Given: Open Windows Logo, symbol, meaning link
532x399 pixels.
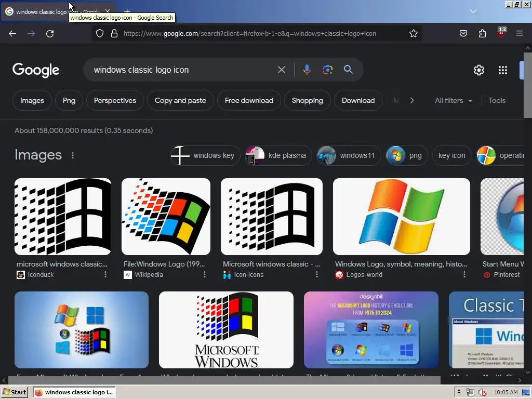Looking at the screenshot, I should [401, 264].
